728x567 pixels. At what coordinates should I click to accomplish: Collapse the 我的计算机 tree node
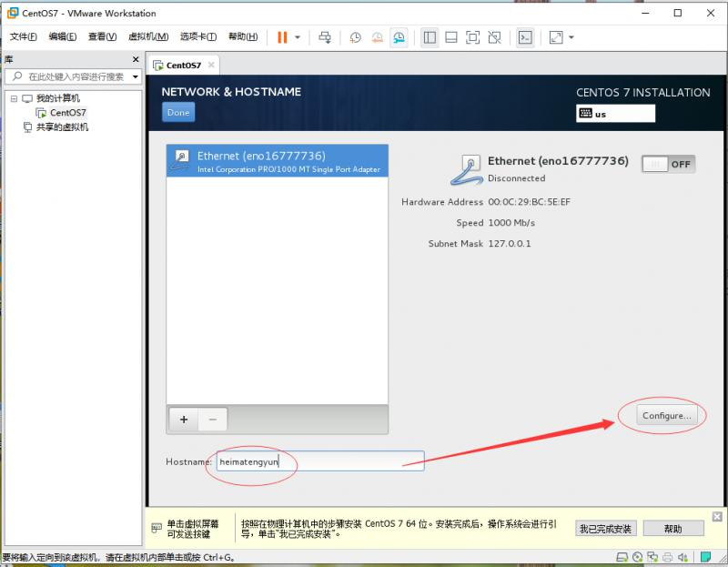coord(14,98)
